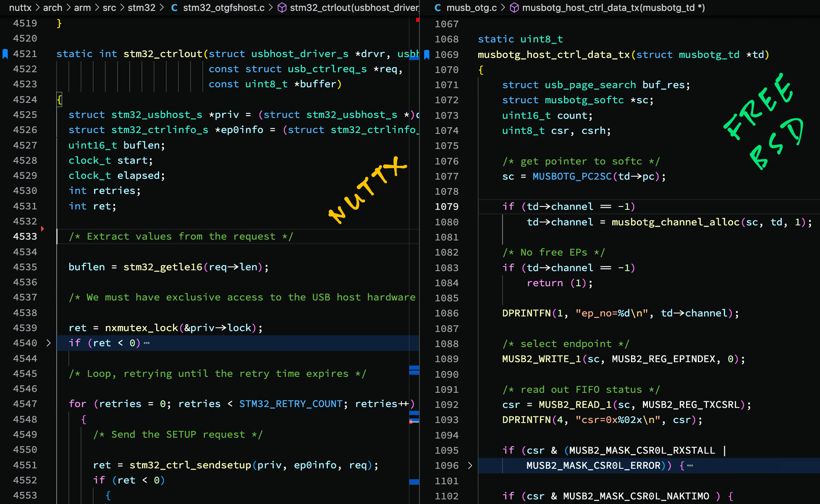Image resolution: width=820 pixels, height=504 pixels.
Task: Click the 'select endpoint' comment
Action: tap(566, 344)
